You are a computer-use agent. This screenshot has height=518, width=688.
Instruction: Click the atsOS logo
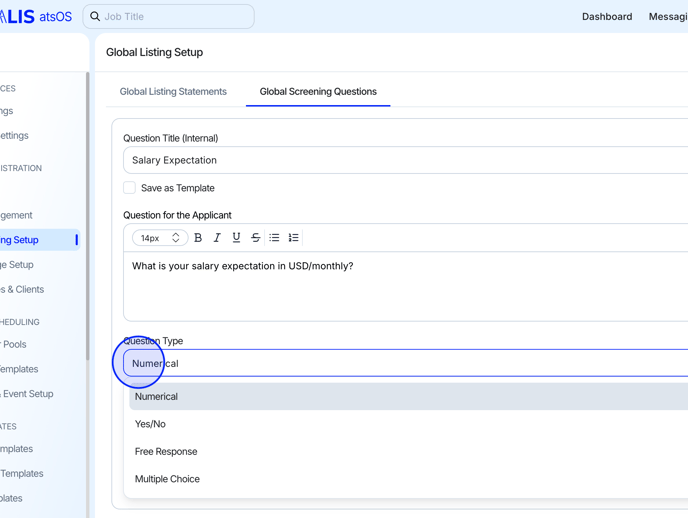click(x=36, y=17)
